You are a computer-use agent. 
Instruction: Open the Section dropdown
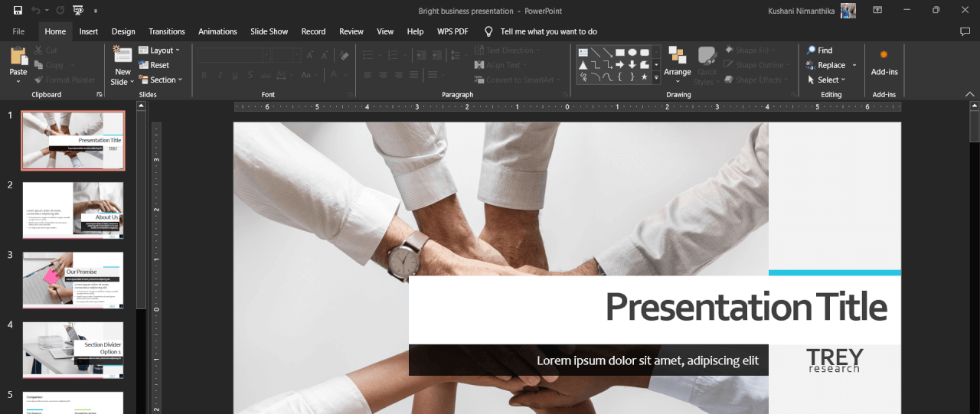pos(161,80)
